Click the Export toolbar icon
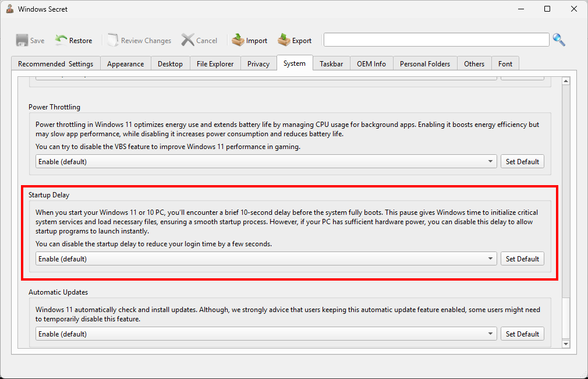588x379 pixels. 284,40
